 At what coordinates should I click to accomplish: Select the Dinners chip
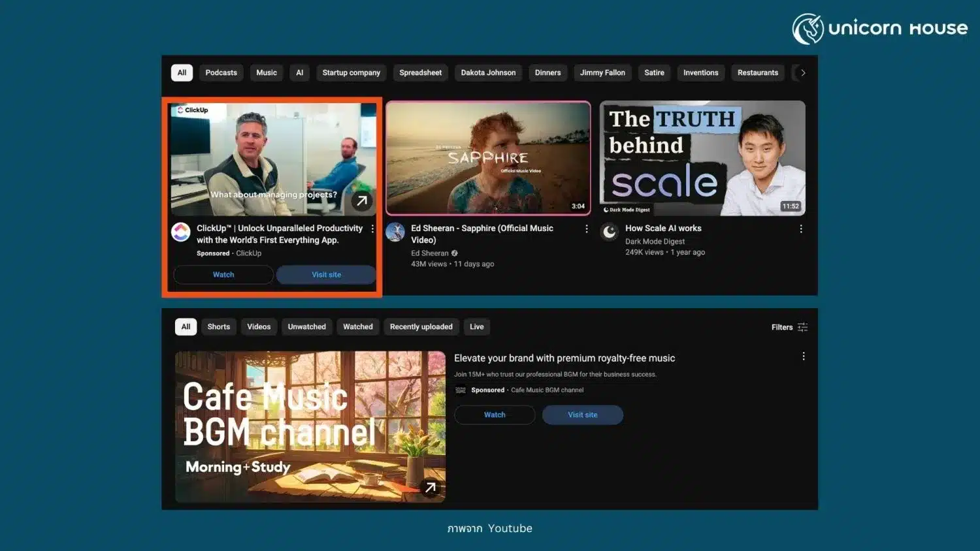click(548, 72)
